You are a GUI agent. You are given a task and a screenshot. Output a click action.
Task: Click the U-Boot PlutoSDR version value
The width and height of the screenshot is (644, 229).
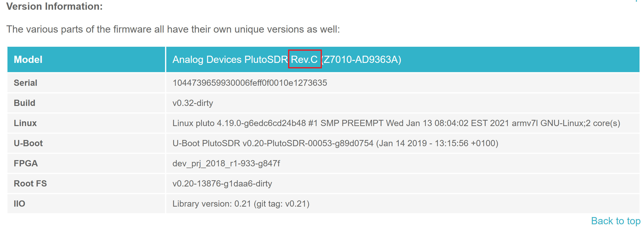coord(335,143)
